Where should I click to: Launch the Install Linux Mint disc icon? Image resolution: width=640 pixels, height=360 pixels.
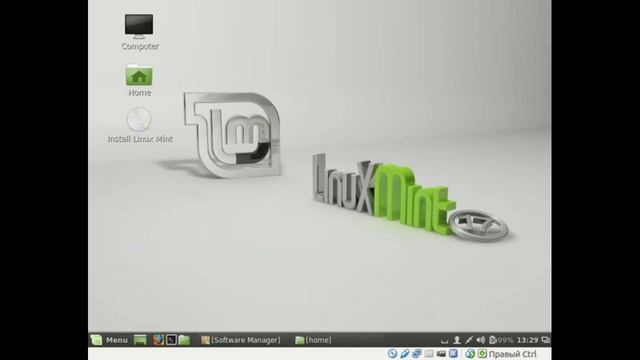(140, 125)
